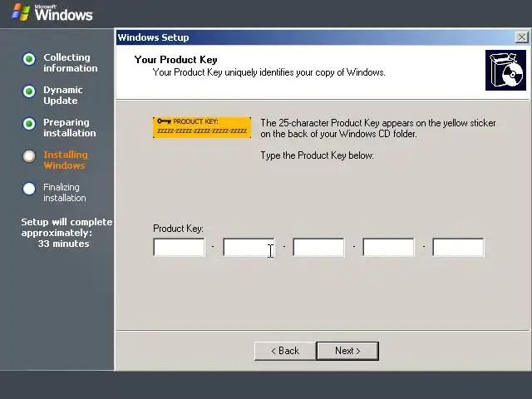
Task: Click the first Product Key input box
Action: pos(180,248)
